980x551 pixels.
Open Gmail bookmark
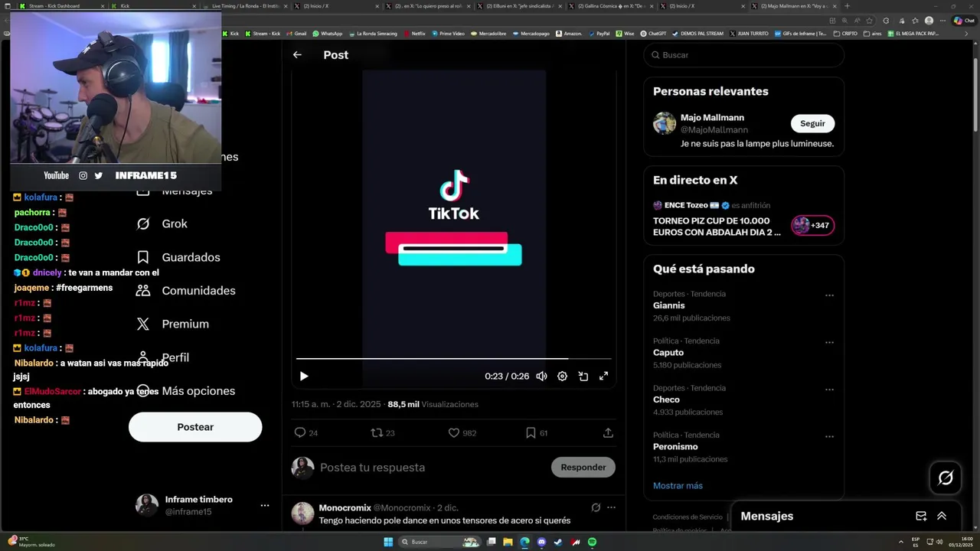tap(296, 34)
